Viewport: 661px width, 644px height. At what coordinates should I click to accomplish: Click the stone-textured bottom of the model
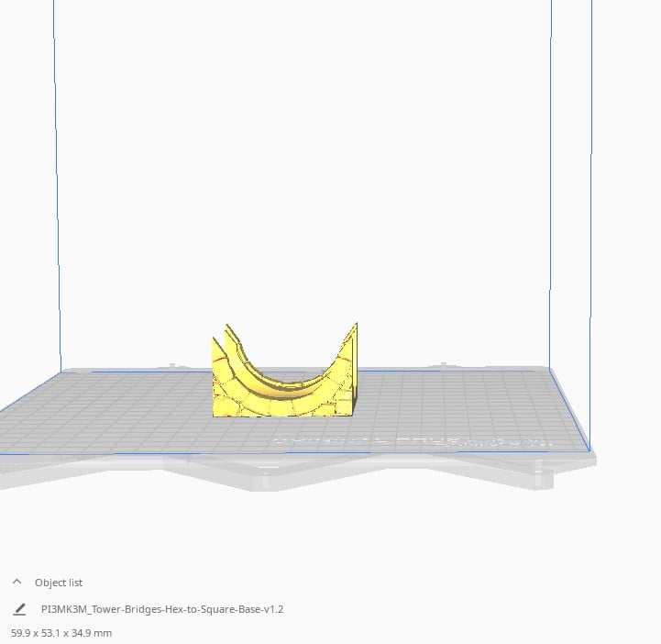pos(284,407)
